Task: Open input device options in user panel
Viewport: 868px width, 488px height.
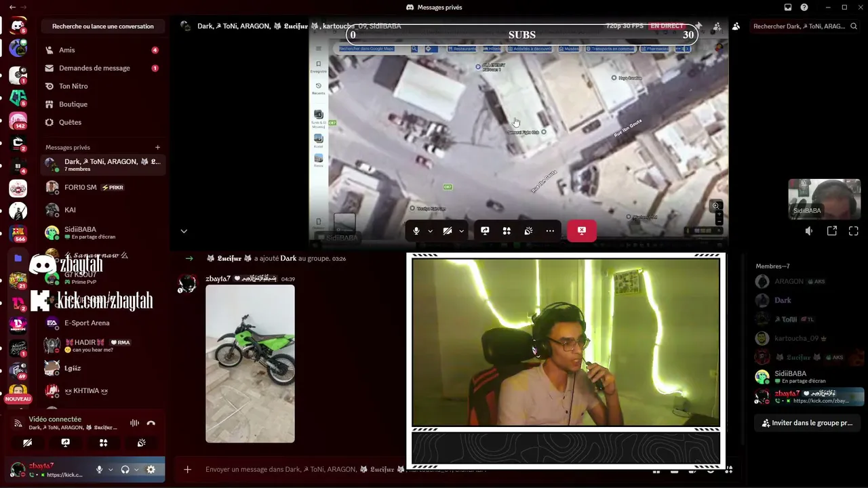Action: (x=111, y=470)
